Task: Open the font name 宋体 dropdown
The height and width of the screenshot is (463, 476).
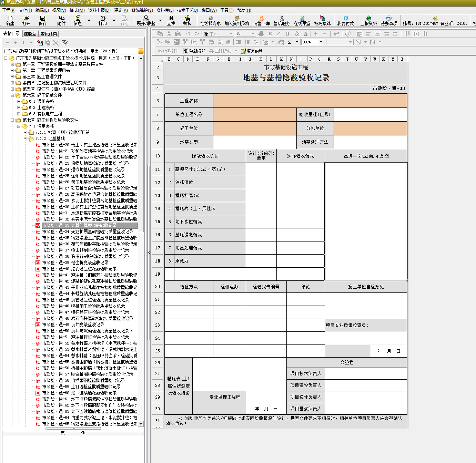Action: pos(231,34)
